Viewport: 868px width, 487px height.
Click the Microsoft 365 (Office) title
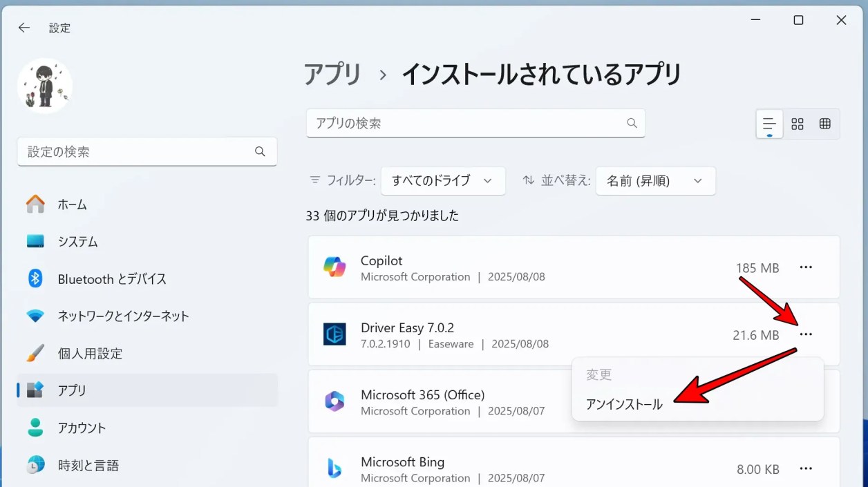tap(423, 394)
